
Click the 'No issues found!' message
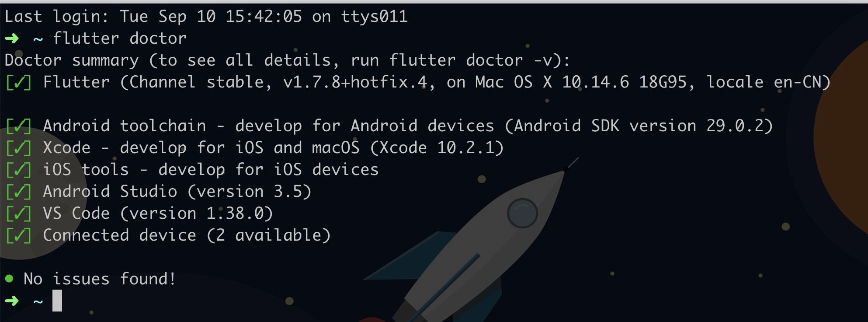pyautogui.click(x=100, y=279)
